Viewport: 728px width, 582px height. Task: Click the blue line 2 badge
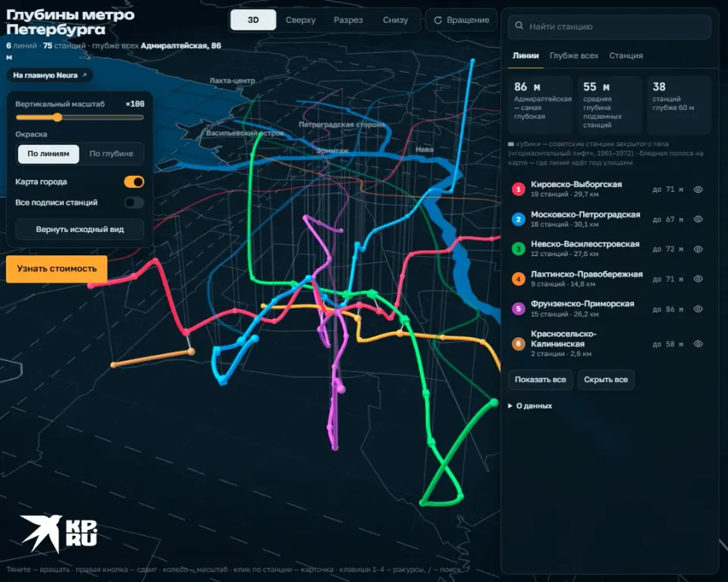click(x=518, y=219)
